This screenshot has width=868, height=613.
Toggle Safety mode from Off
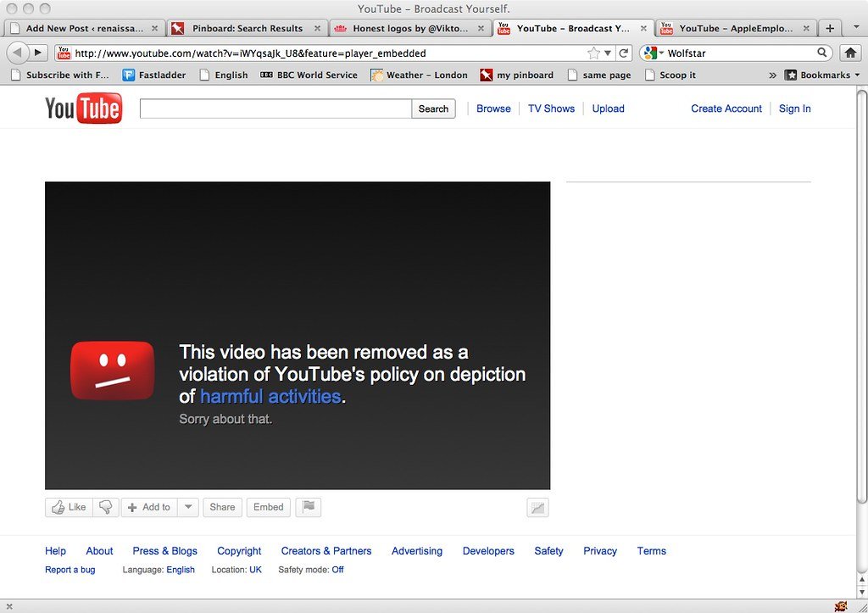(x=337, y=570)
